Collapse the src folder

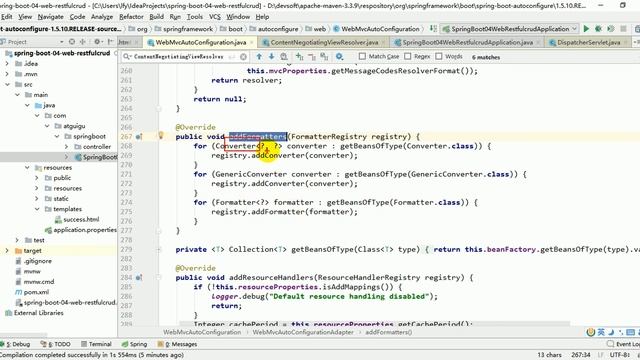coord(7,84)
